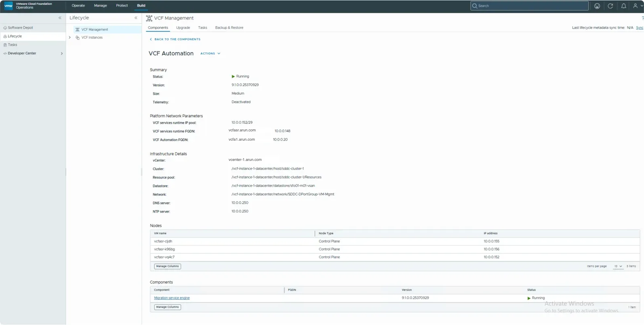Expand the VCF Instances tree node
The image size is (644, 325).
(x=70, y=38)
